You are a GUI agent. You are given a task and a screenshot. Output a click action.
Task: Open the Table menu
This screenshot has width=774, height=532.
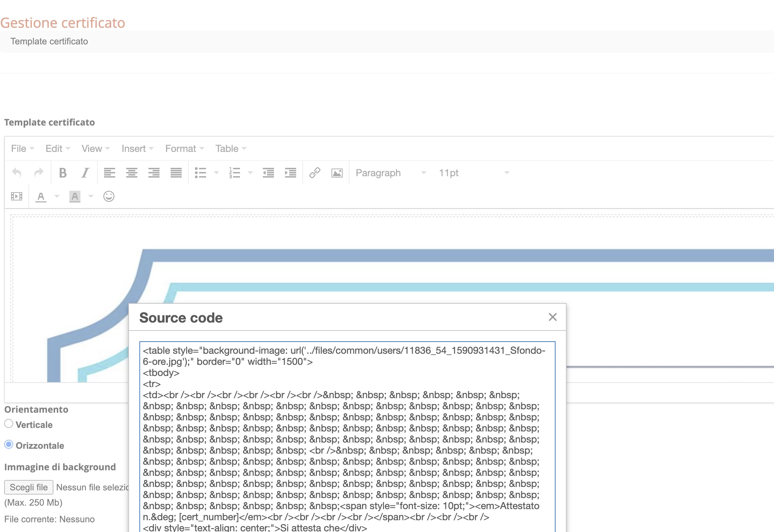(x=231, y=148)
